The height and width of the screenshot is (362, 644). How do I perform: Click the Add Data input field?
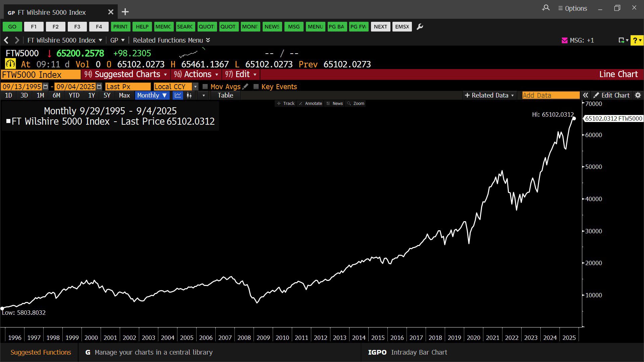click(x=550, y=95)
